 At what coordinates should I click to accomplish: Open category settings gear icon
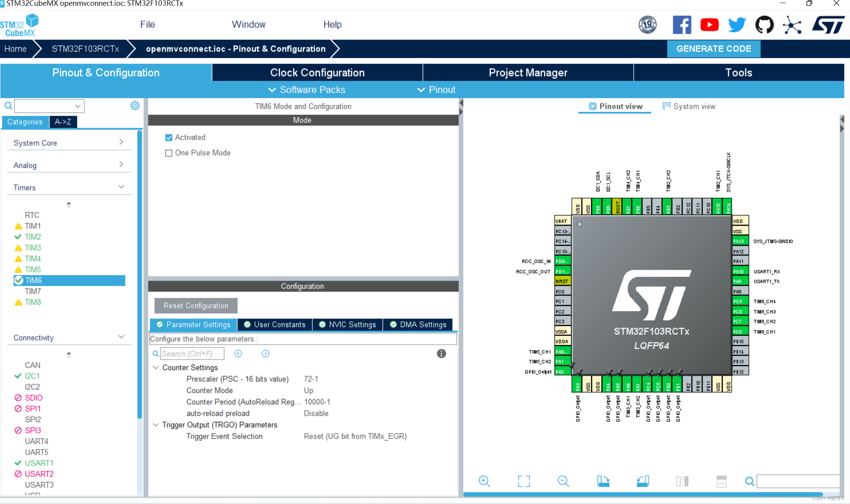coord(135,106)
